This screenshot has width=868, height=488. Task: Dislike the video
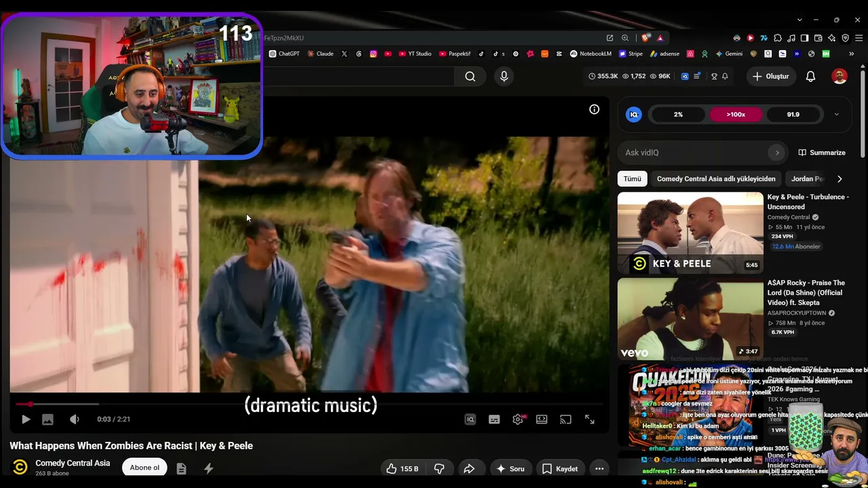[439, 468]
